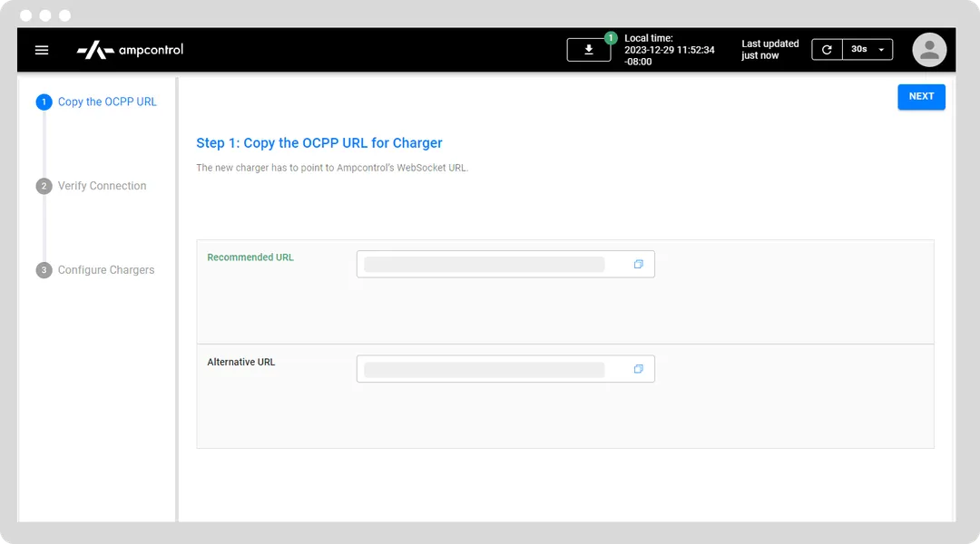980x544 pixels.
Task: Open the 30s refresh interval dropdown
Action: point(868,50)
